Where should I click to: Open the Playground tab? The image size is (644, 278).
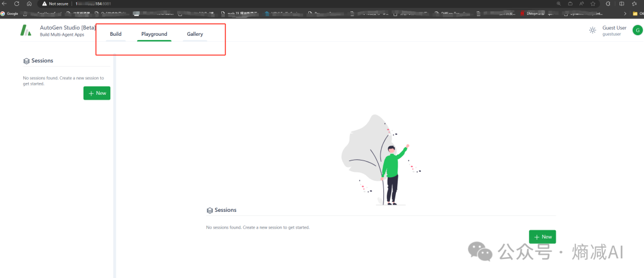click(x=154, y=34)
